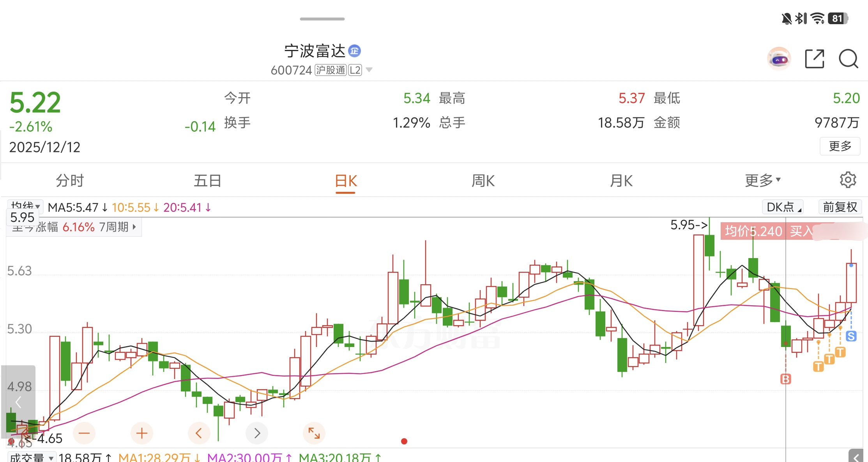This screenshot has width=868, height=462.
Task: Toggle 前复权 price adjustment
Action: [x=840, y=207]
